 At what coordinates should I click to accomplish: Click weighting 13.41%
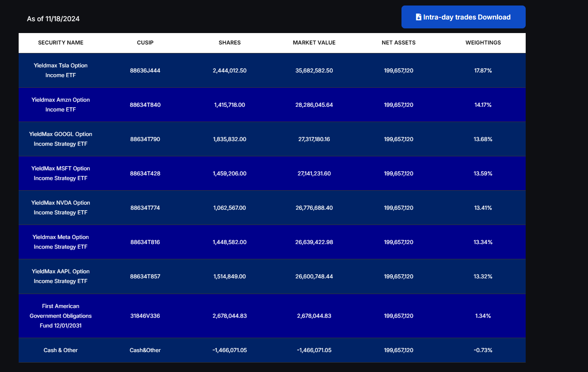pos(483,208)
